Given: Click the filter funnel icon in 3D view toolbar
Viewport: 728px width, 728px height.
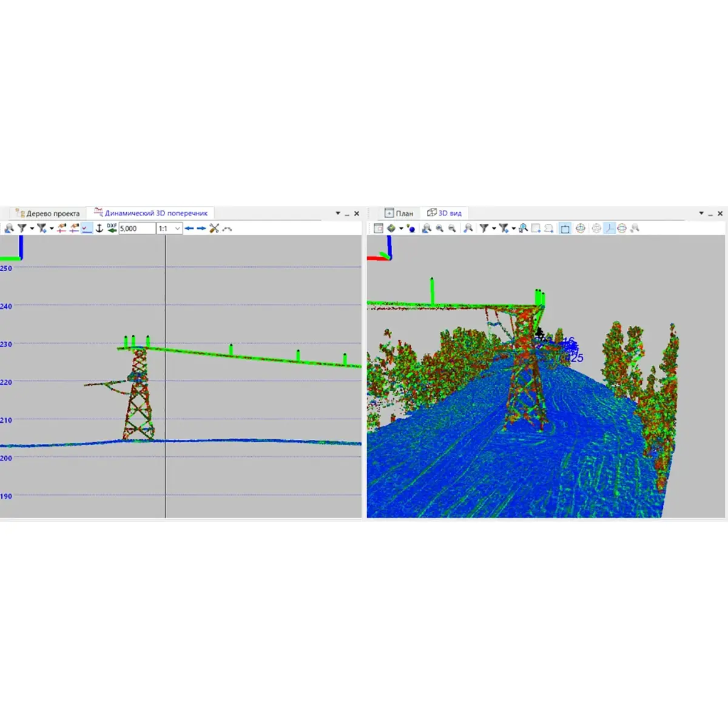Looking at the screenshot, I should point(484,229).
